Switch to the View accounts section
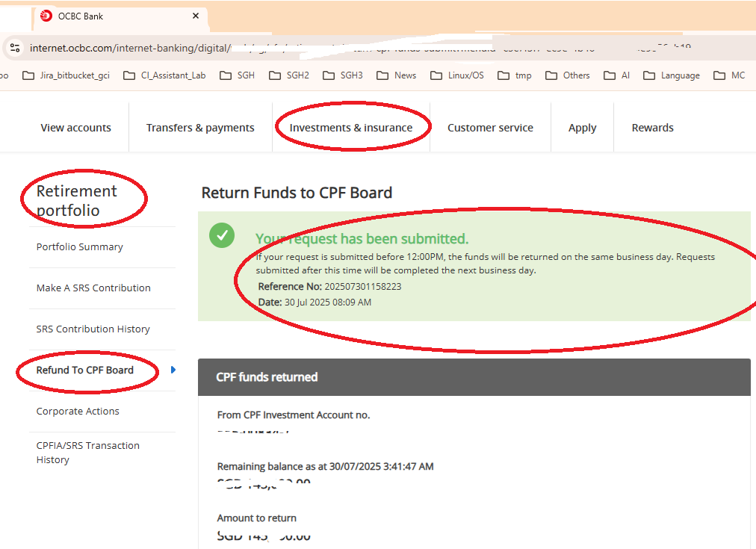 (75, 127)
